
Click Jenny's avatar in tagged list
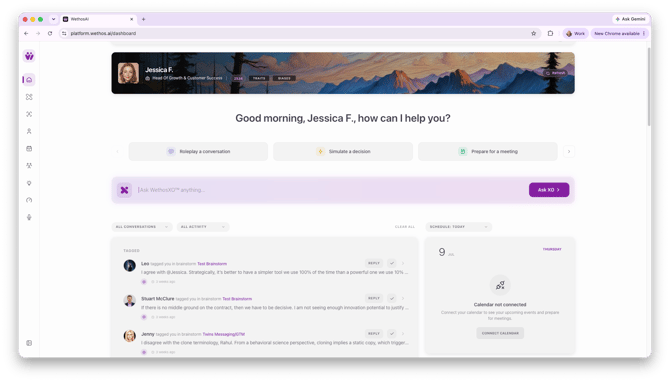click(129, 336)
